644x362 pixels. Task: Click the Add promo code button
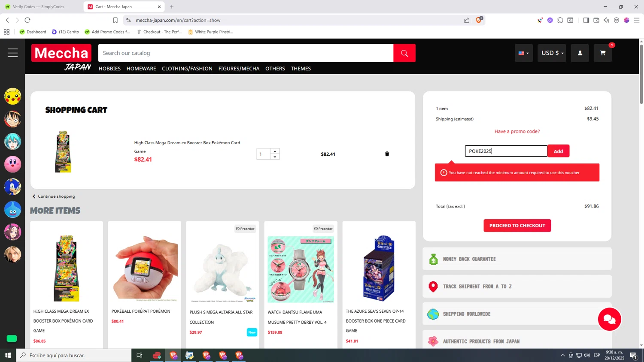pos(558,151)
